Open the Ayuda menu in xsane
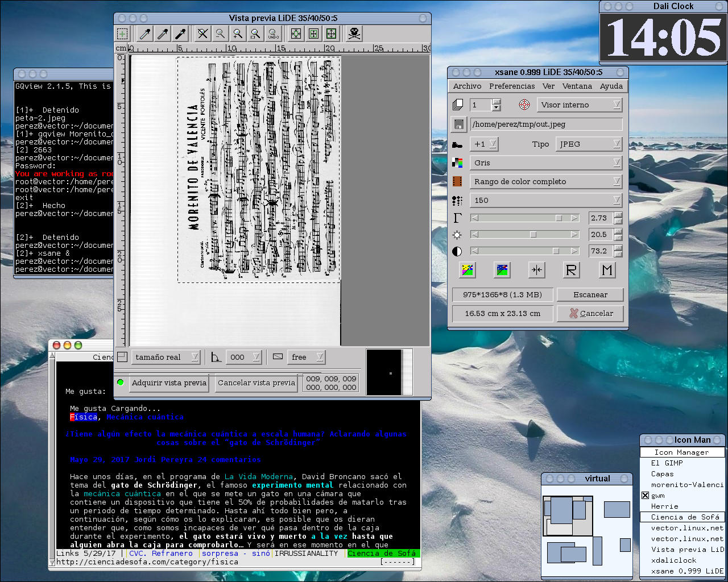This screenshot has width=728, height=582. 611,86
